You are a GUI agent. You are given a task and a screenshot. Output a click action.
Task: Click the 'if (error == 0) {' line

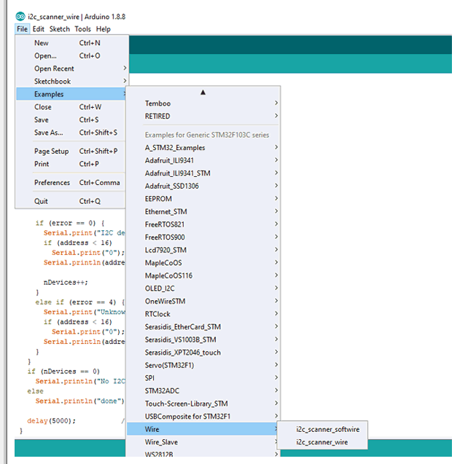pyautogui.click(x=70, y=223)
